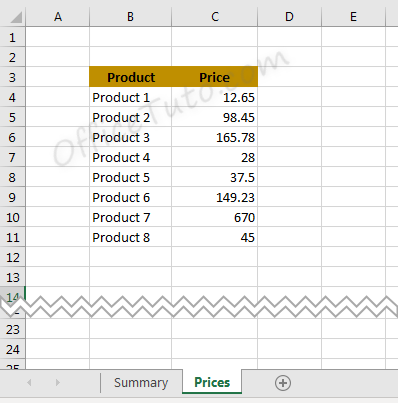
Task: Select the cell containing Product 6
Action: click(131, 197)
